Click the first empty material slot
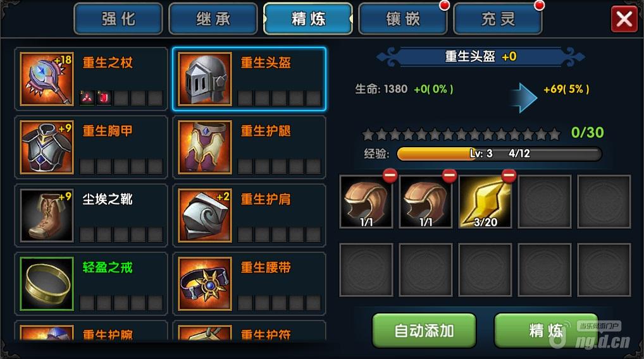 pyautogui.click(x=545, y=202)
